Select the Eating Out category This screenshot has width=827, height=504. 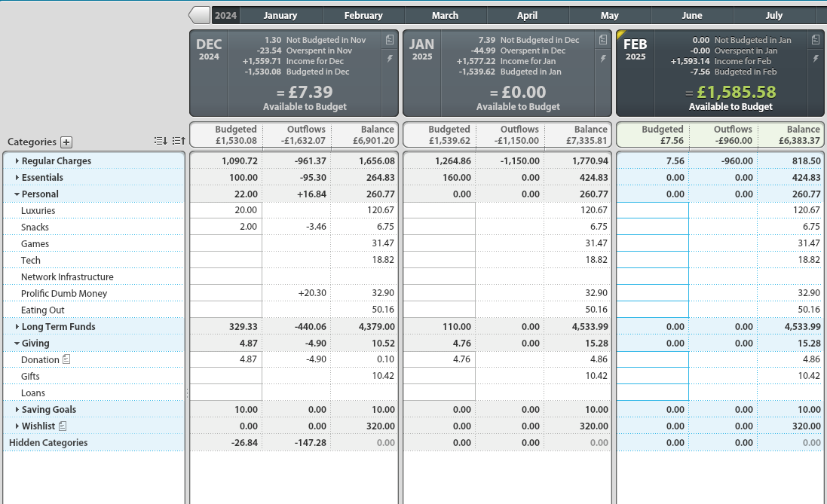94,310
